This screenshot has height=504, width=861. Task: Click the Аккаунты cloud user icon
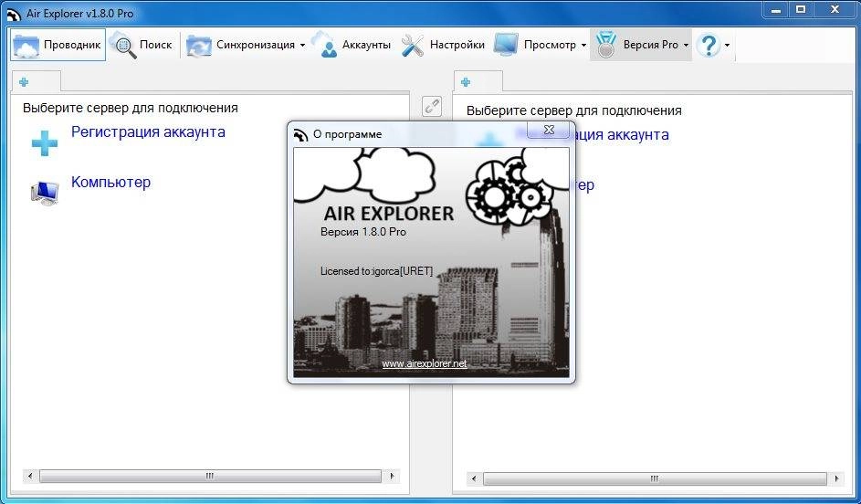click(324, 45)
